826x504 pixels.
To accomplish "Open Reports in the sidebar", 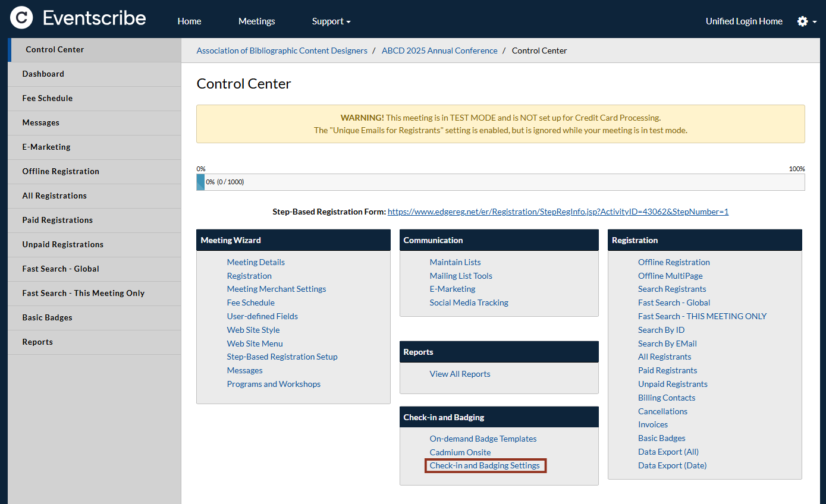I will click(95, 342).
